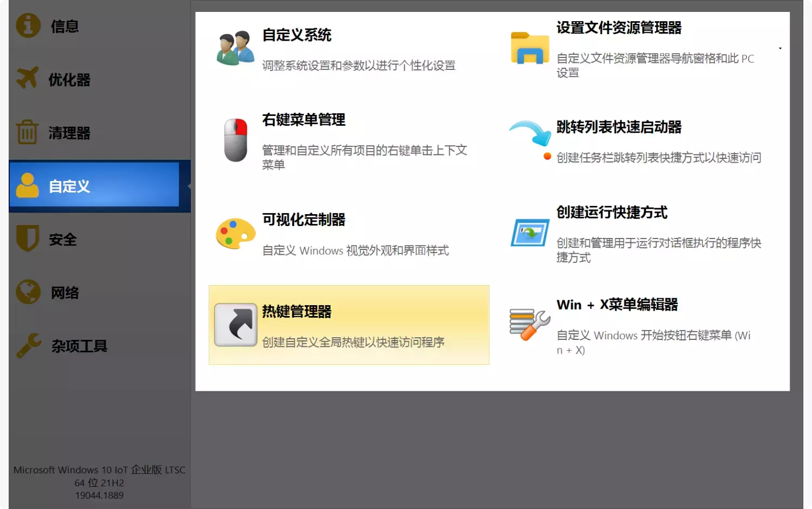Click the curved arrow icon for 热键管理器
The height and width of the screenshot is (509, 812).
click(235, 325)
